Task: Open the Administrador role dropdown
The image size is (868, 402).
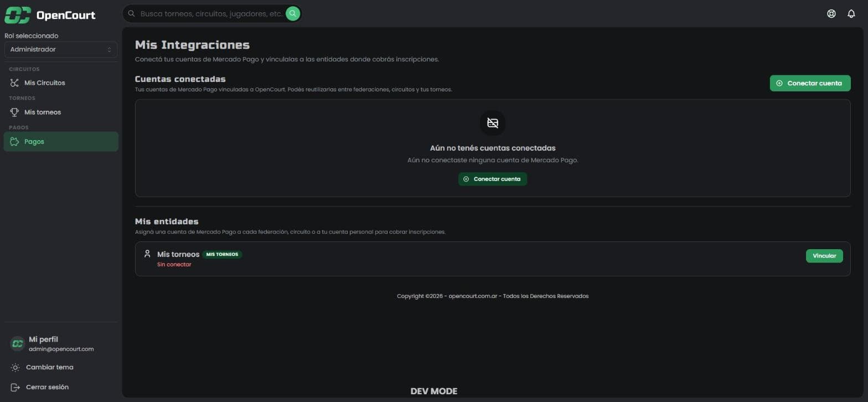Action: click(61, 49)
